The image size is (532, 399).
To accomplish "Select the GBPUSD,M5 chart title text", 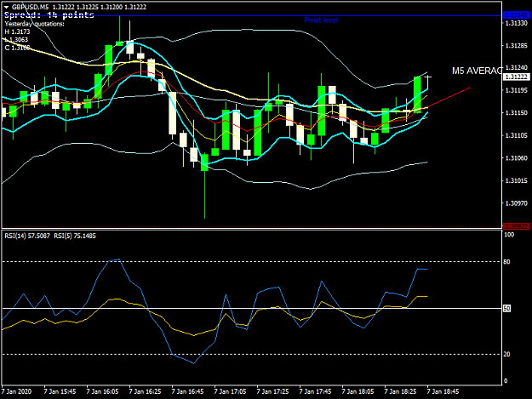I will click(x=30, y=7).
